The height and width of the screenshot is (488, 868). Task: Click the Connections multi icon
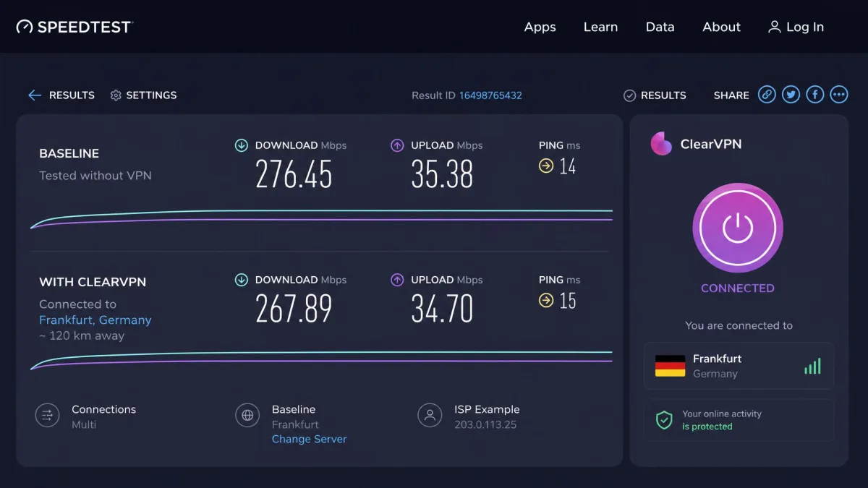pos(47,415)
